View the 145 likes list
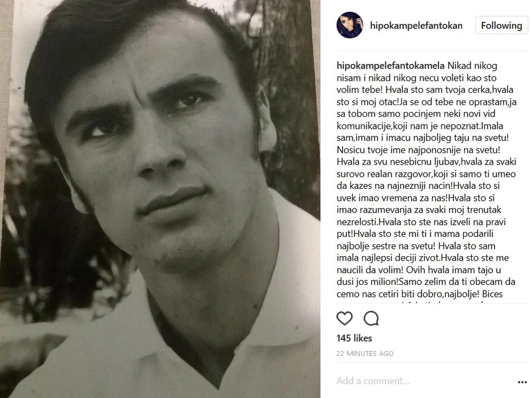This screenshot has height=398, width=532. pyautogui.click(x=354, y=338)
